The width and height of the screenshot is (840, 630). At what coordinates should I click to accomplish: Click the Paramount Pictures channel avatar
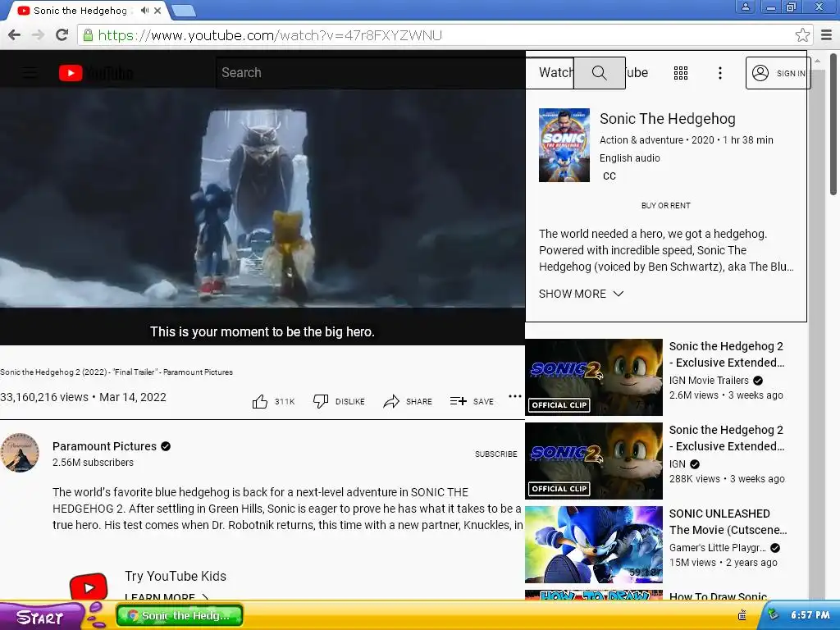pos(20,453)
